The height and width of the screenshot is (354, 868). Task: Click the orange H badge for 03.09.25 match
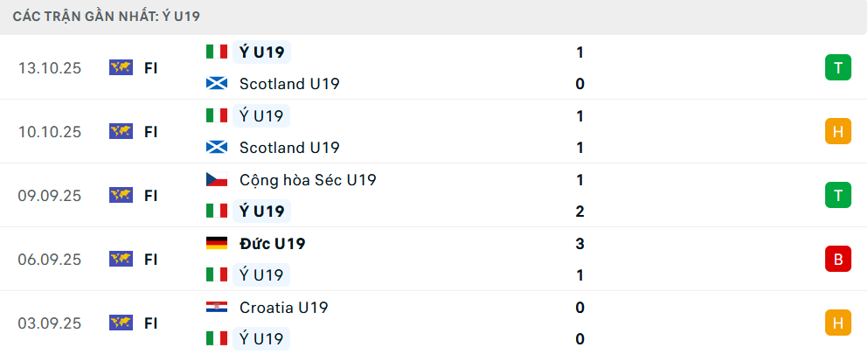point(837,323)
